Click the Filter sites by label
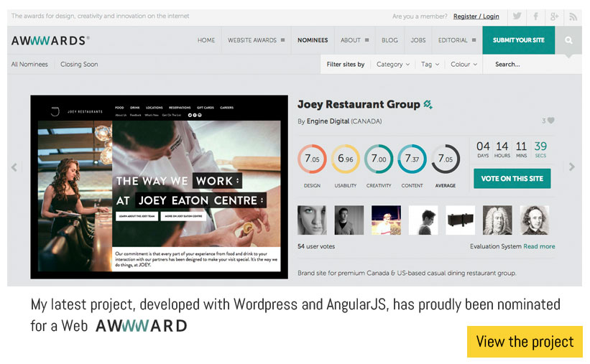The image size is (590, 364). (346, 65)
